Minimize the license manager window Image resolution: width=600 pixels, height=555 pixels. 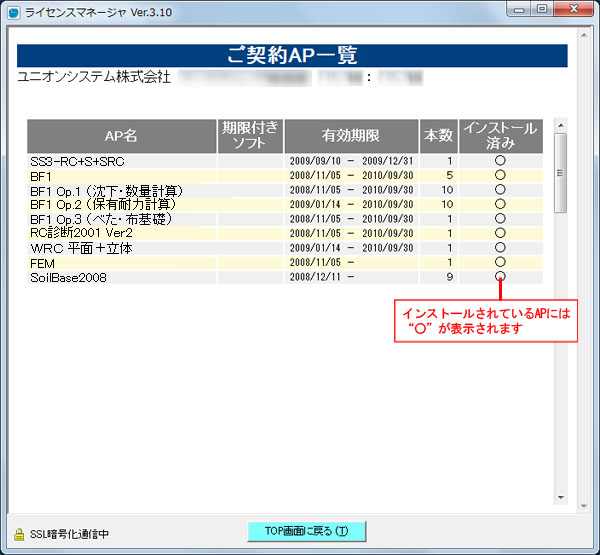coord(518,10)
